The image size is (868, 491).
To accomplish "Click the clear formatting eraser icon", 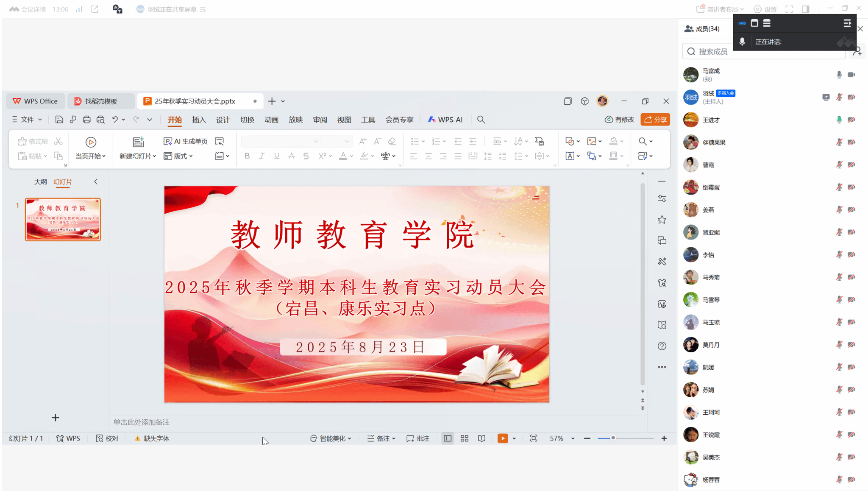I will [392, 141].
